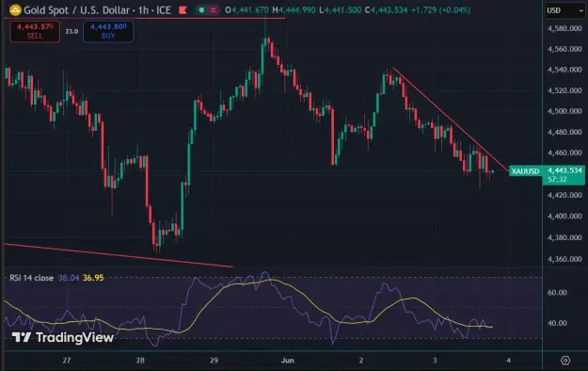Image resolution: width=588 pixels, height=371 pixels.
Task: Click the date label 29 on time axis
Action: (x=214, y=361)
